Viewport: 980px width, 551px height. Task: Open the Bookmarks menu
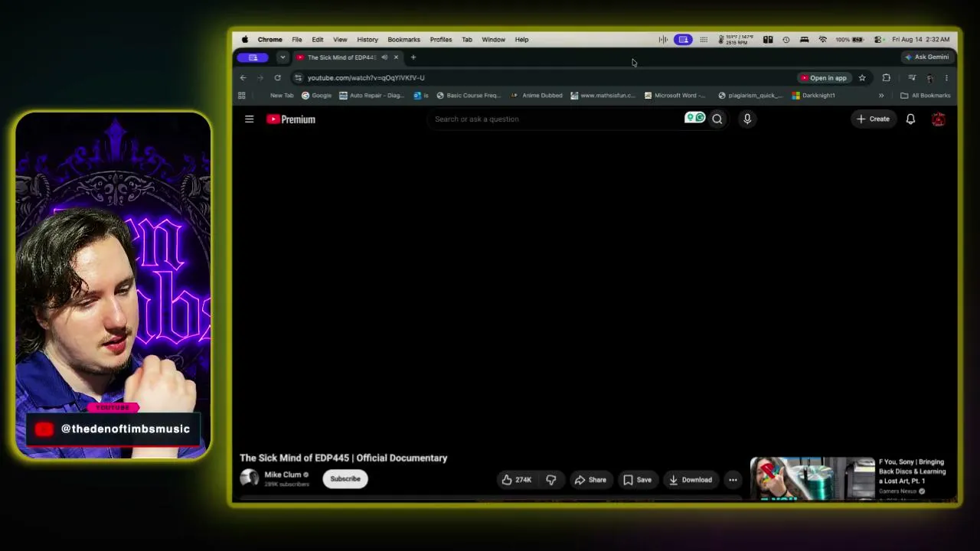click(403, 40)
